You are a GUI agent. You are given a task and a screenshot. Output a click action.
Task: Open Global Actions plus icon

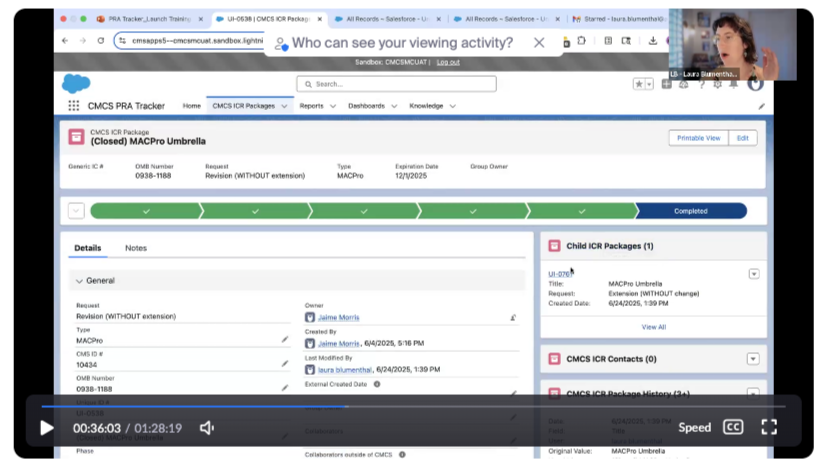(666, 84)
